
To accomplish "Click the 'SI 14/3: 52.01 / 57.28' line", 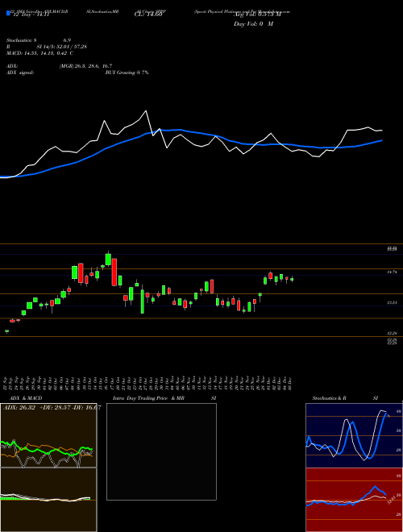I will click(x=62, y=47).
